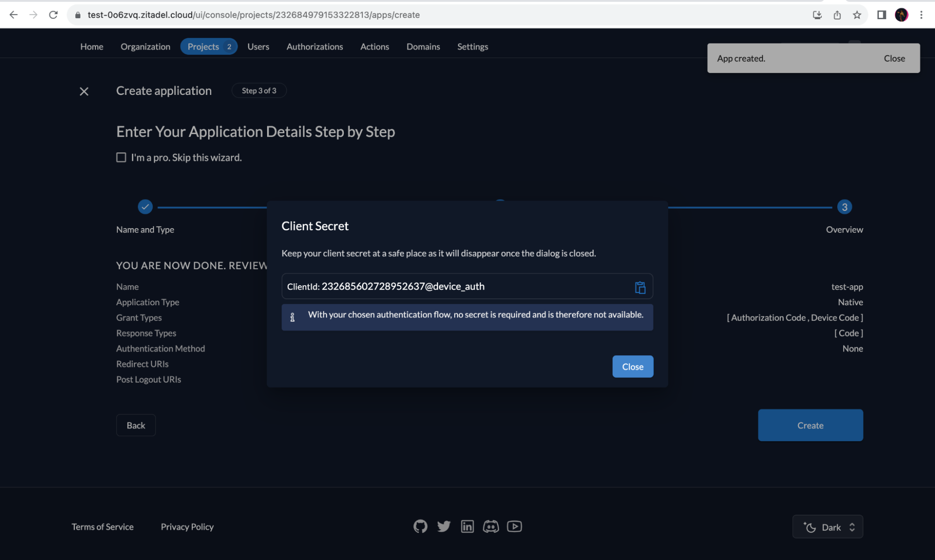Image resolution: width=935 pixels, height=560 pixels.
Task: Open the Discord footer icon
Action: point(491,526)
